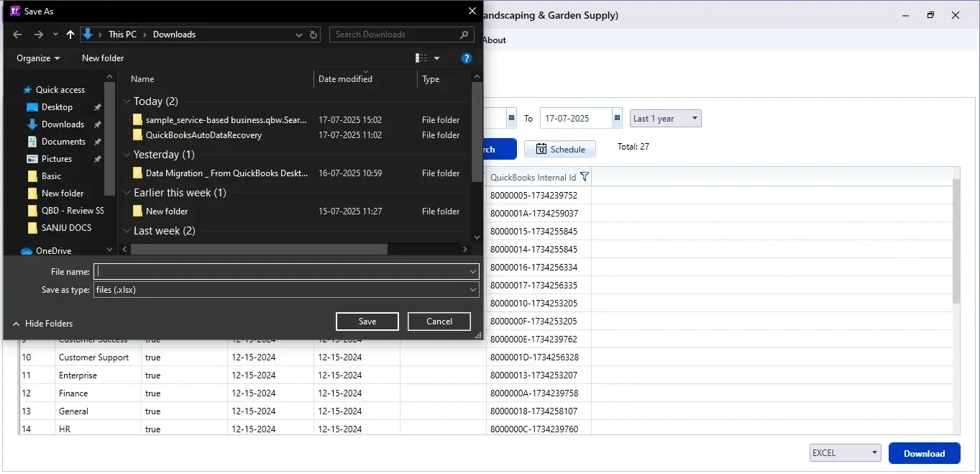Viewport: 980px width, 474px height.
Task: Select OneDrive in navigation pane
Action: [53, 251]
